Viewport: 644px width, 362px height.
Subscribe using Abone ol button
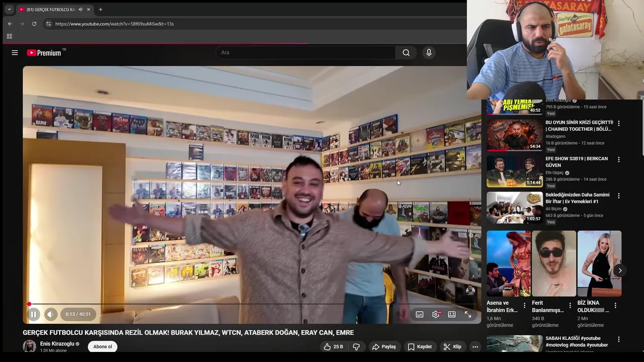[x=103, y=346]
